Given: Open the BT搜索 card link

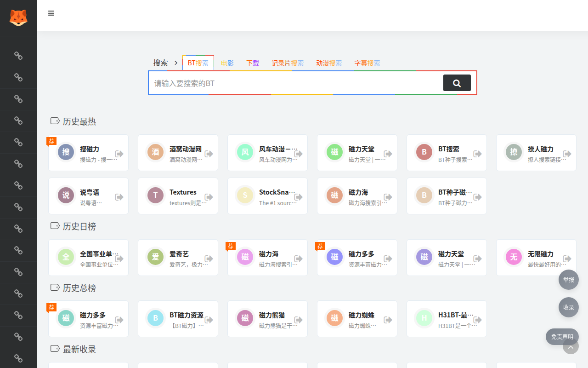Looking at the screenshot, I should (449, 149).
